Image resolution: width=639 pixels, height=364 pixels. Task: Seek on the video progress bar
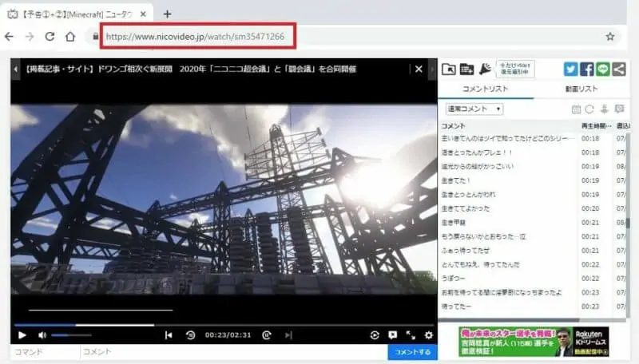(x=224, y=325)
